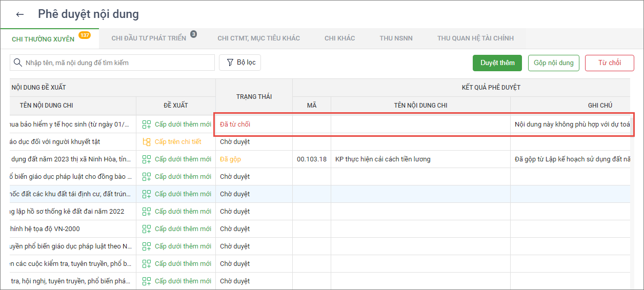Select the row with code 00.103.18

312,159
